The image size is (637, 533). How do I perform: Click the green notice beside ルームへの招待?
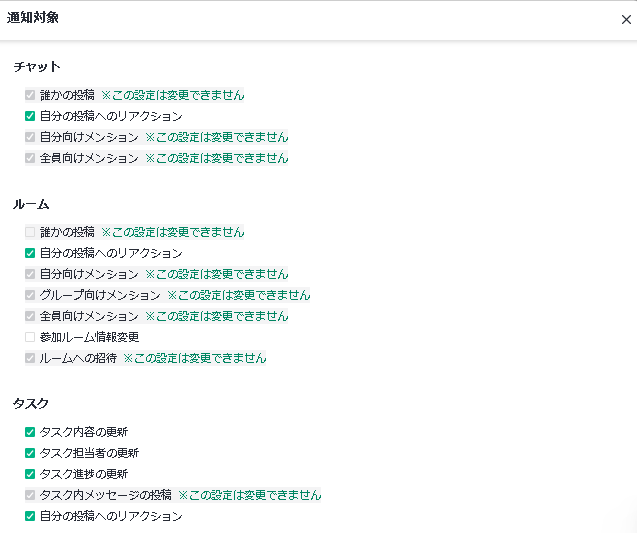tap(195, 358)
